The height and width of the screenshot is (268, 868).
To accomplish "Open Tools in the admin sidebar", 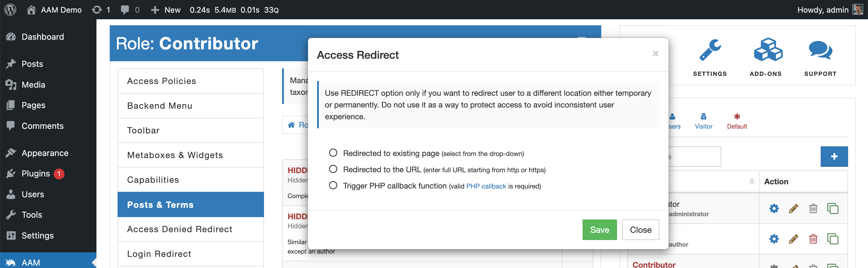I will coord(48,215).
